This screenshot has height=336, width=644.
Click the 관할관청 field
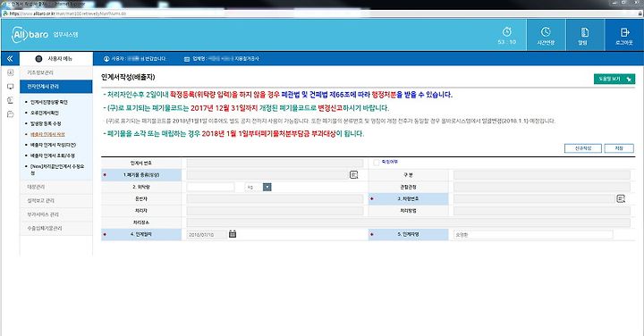(x=542, y=187)
